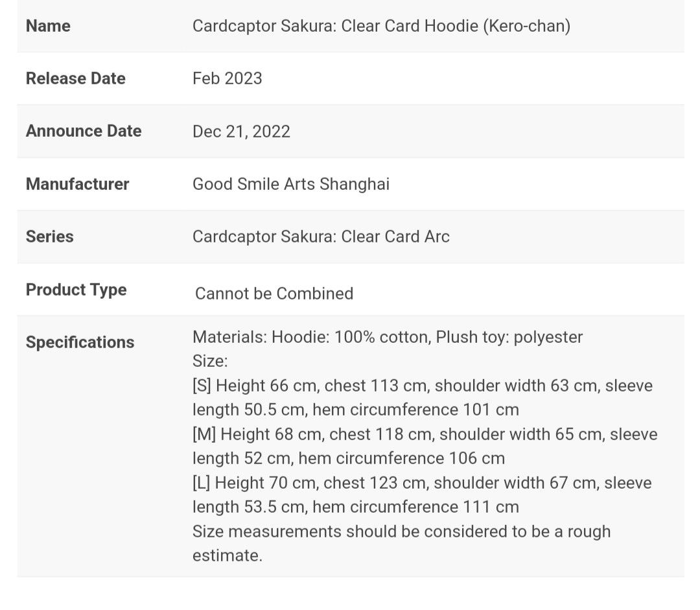
Task: Click the Name row label
Action: tap(48, 26)
